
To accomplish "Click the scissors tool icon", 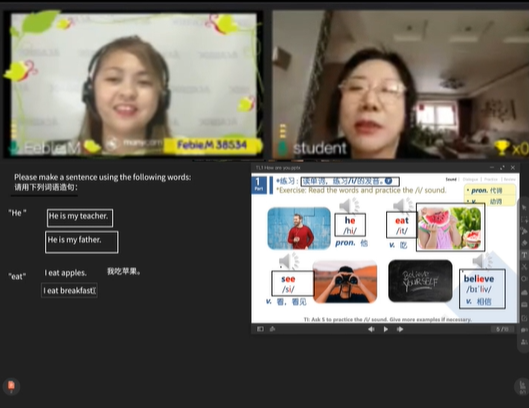I will point(524,267).
